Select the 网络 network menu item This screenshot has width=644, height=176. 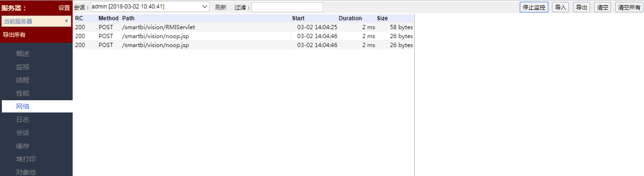(x=23, y=106)
